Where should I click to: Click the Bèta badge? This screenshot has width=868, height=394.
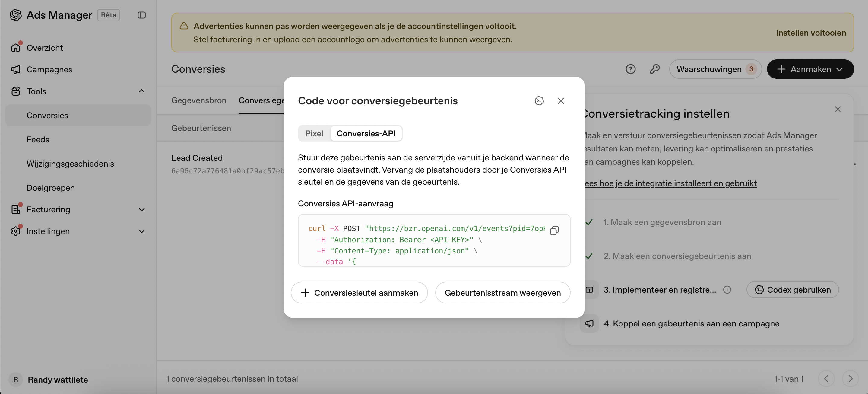(x=109, y=15)
